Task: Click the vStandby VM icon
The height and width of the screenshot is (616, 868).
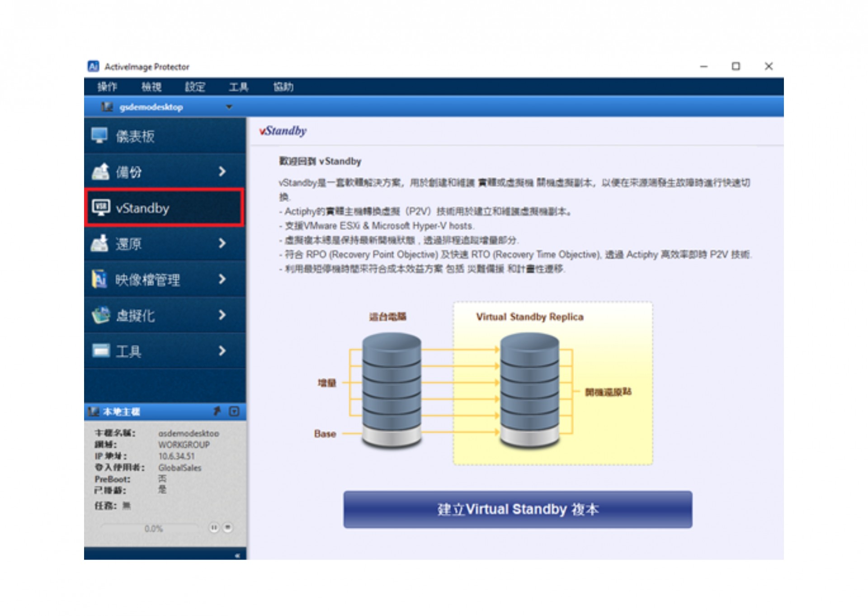Action: coord(100,207)
